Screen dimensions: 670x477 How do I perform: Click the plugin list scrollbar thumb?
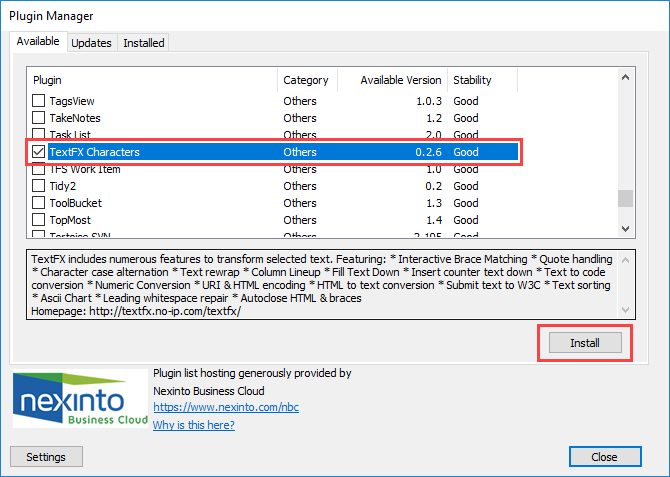[x=626, y=198]
